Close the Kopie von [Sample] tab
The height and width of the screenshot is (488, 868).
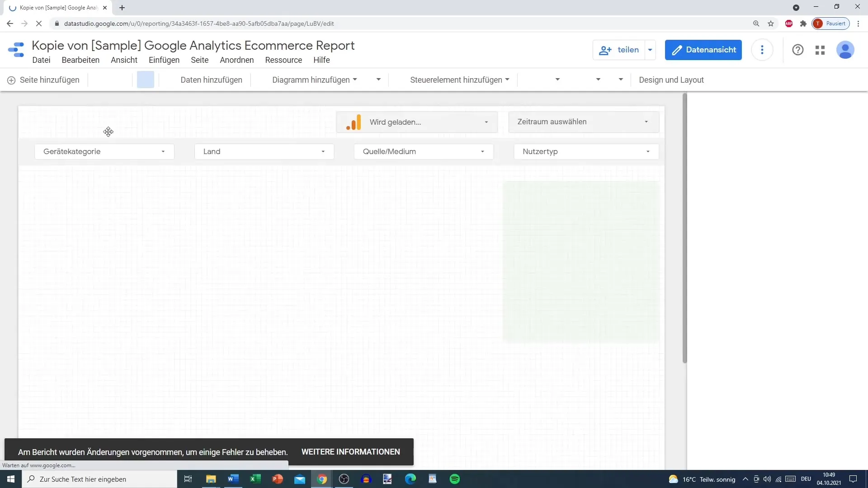105,8
